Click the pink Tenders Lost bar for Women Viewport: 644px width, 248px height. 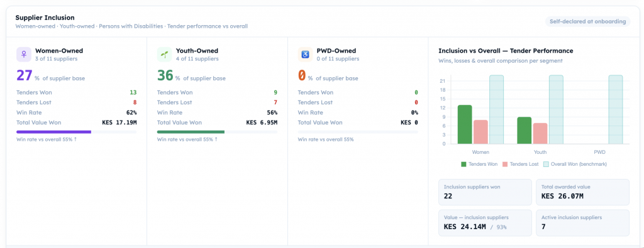480,132
